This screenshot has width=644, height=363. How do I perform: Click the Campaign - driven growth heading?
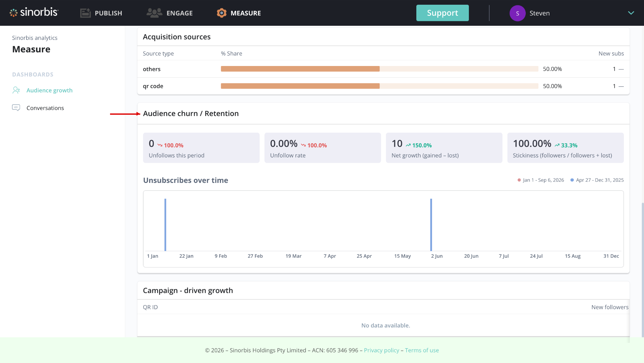coord(188,290)
